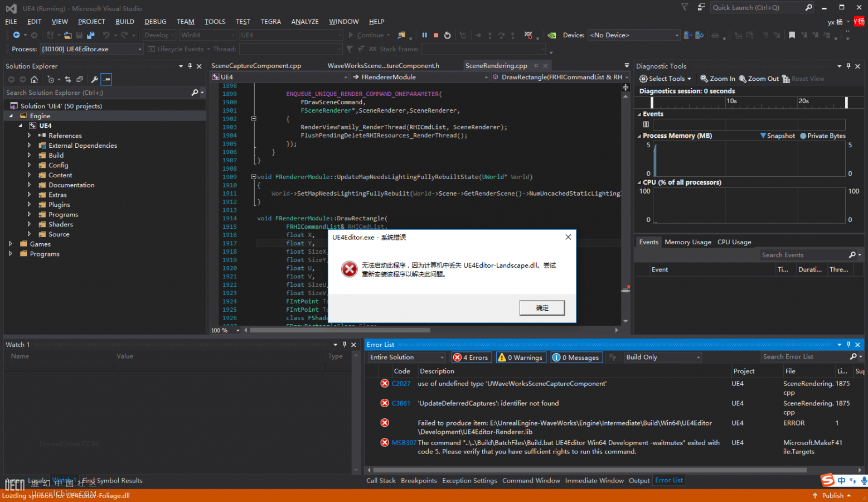The height and width of the screenshot is (502, 868).
Task: Click Zoom Out in Diagnostic Tools
Action: click(759, 79)
